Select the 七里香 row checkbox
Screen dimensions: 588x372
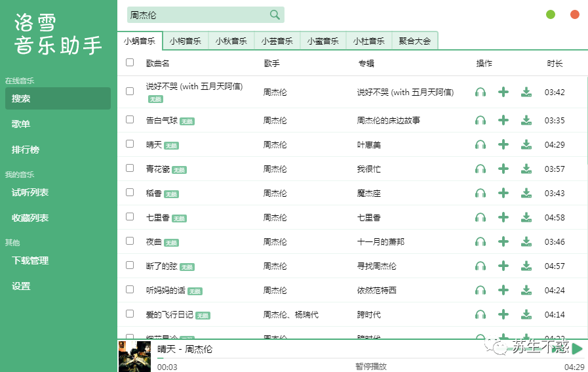tap(130, 217)
